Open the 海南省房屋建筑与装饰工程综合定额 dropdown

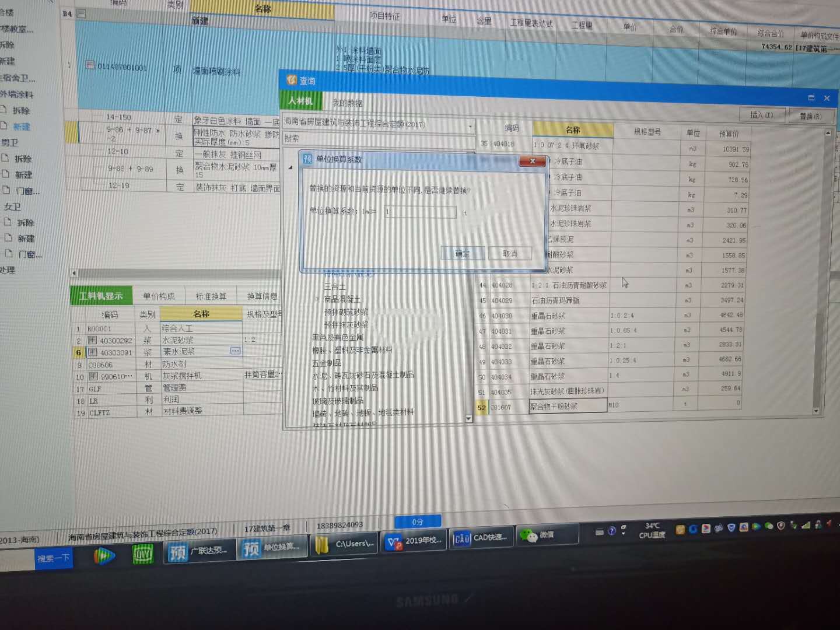(x=470, y=125)
